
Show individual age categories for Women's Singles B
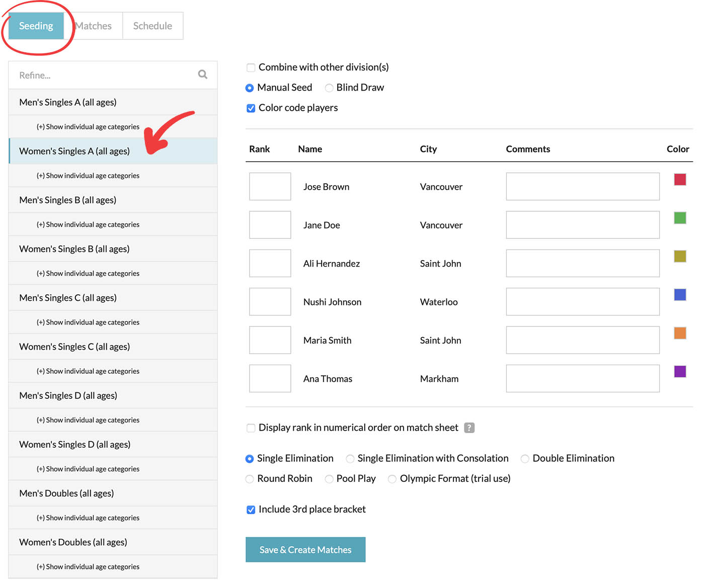click(88, 274)
